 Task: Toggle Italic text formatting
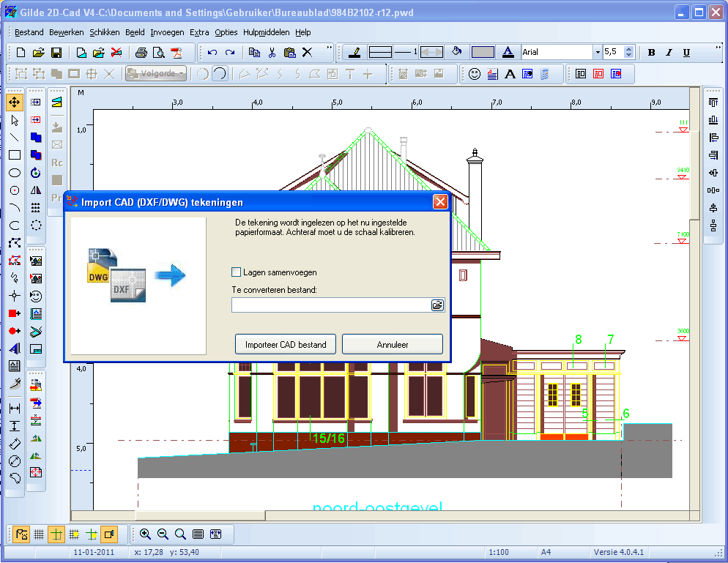click(669, 53)
